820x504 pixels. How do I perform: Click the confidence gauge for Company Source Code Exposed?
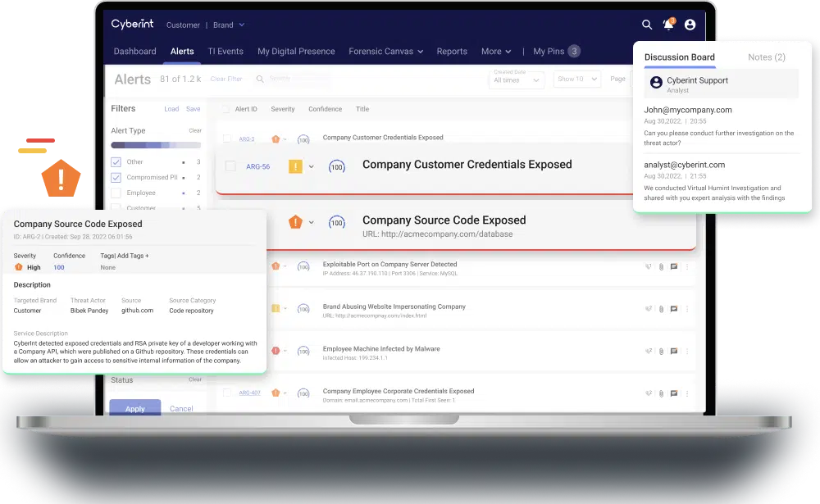point(336,222)
